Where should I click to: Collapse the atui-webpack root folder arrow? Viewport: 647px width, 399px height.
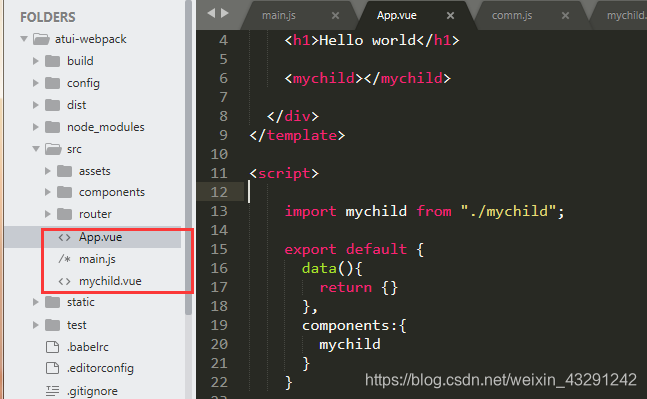[x=24, y=39]
